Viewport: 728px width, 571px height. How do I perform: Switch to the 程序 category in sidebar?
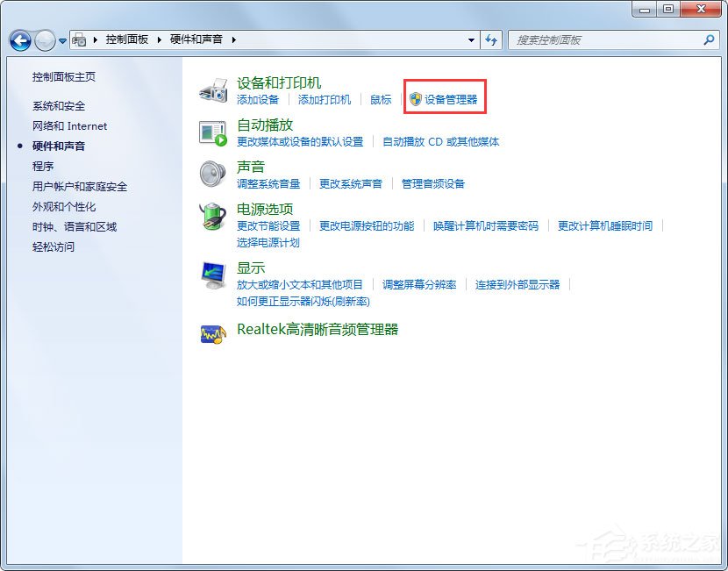42,166
